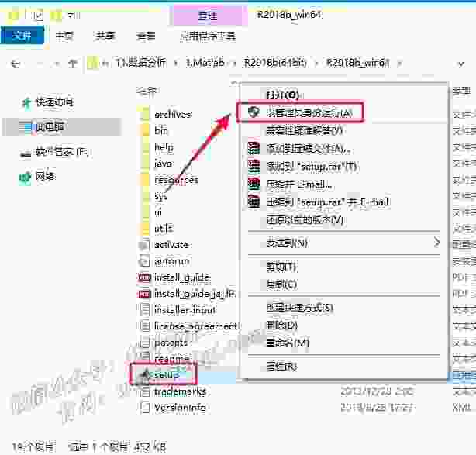Click the 网络 network icon
Image resolution: width=476 pixels, height=455 pixels.
coord(26,178)
